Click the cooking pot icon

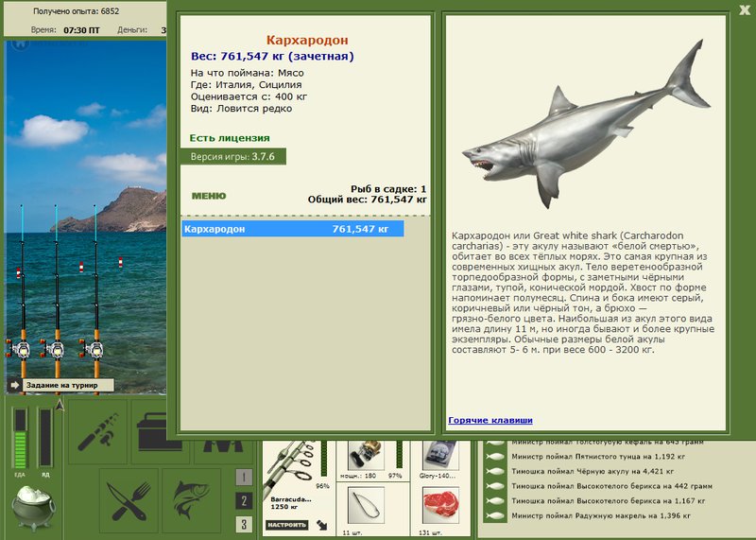pos(34,507)
